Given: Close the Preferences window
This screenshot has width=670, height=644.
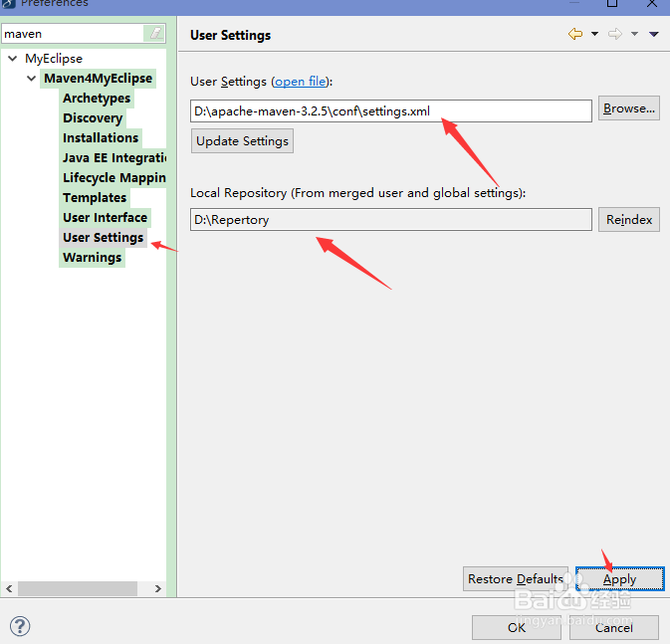Looking at the screenshot, I should (x=652, y=3).
